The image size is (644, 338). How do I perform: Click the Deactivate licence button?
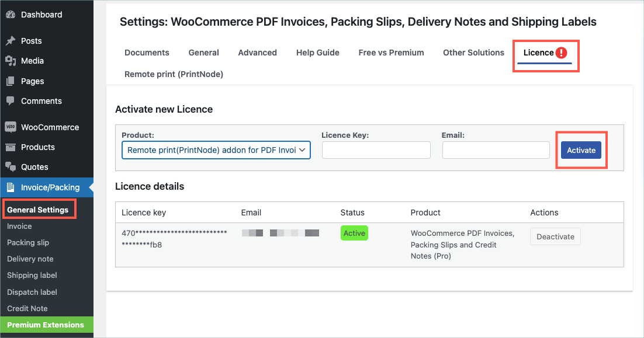tap(555, 236)
